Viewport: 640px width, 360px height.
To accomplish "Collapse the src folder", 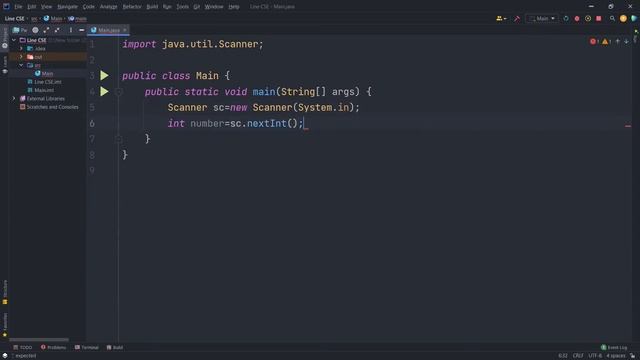I will (21, 65).
